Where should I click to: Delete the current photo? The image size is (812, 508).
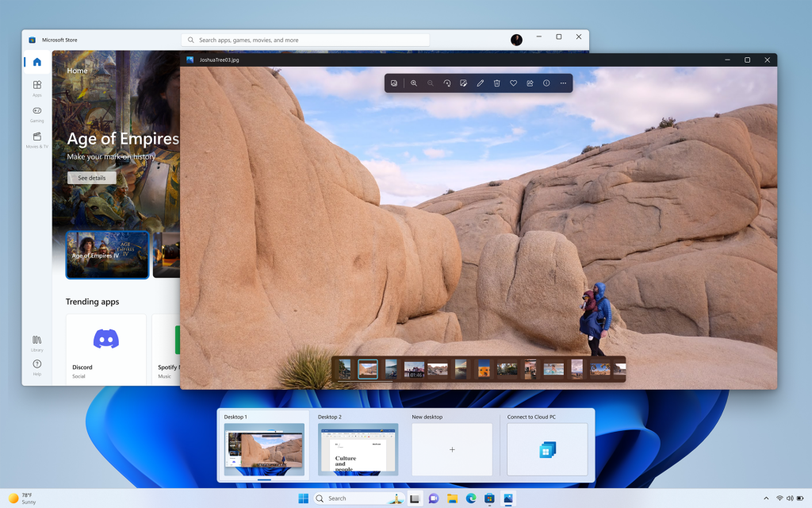click(x=497, y=83)
